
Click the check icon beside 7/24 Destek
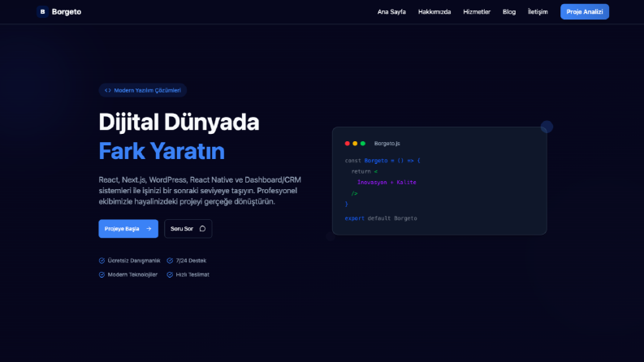tap(170, 261)
